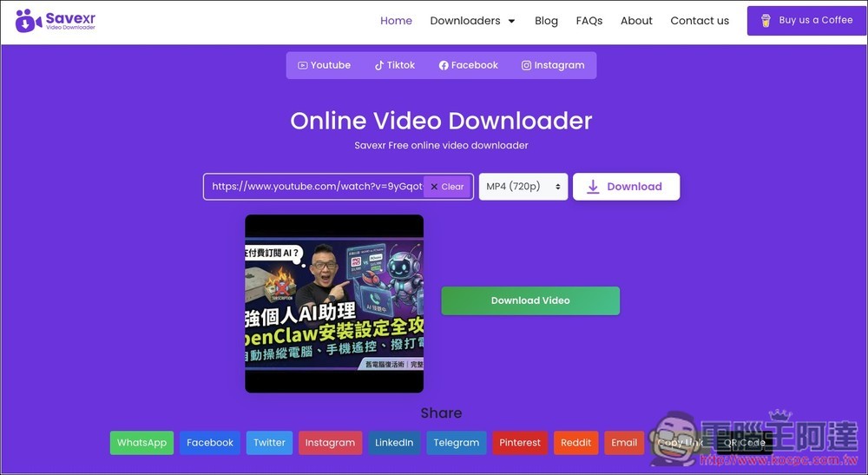Viewport: 868px width, 475px height.
Task: Share on Reddit
Action: (x=575, y=443)
